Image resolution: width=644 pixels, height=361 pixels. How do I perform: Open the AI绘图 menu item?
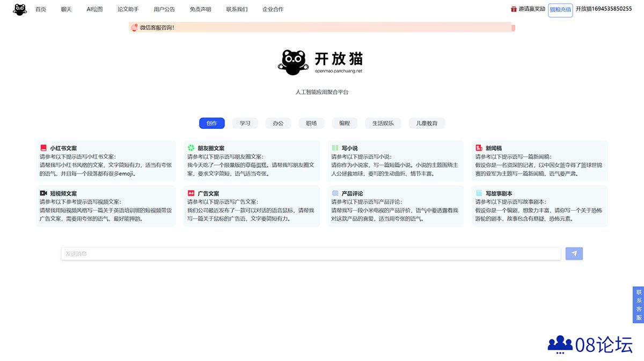(94, 9)
